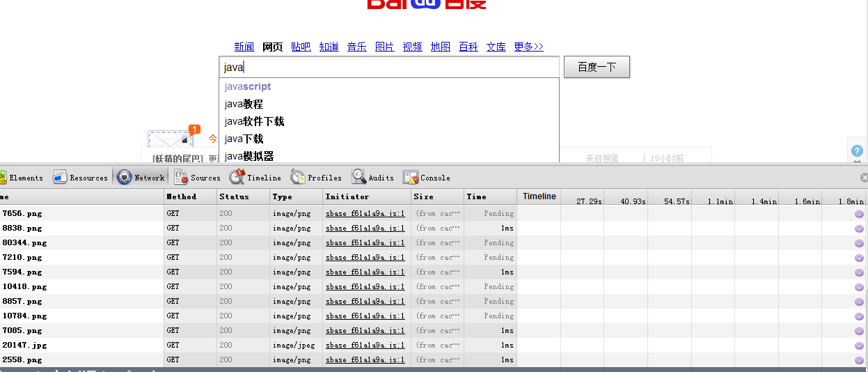Viewport: 868px width, 372px height.
Task: Select the Network panel icon
Action: pyautogui.click(x=125, y=177)
